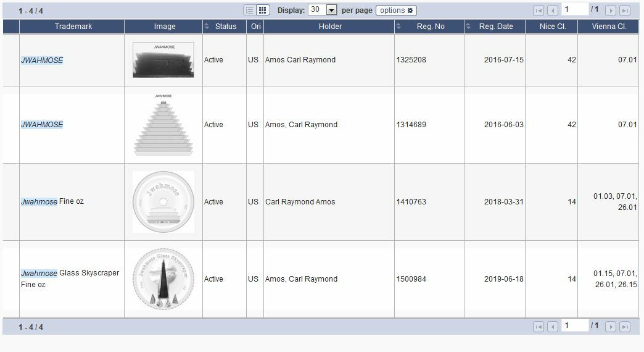The height and width of the screenshot is (352, 644).
Task: Select registration number 1314689
Action: [411, 125]
